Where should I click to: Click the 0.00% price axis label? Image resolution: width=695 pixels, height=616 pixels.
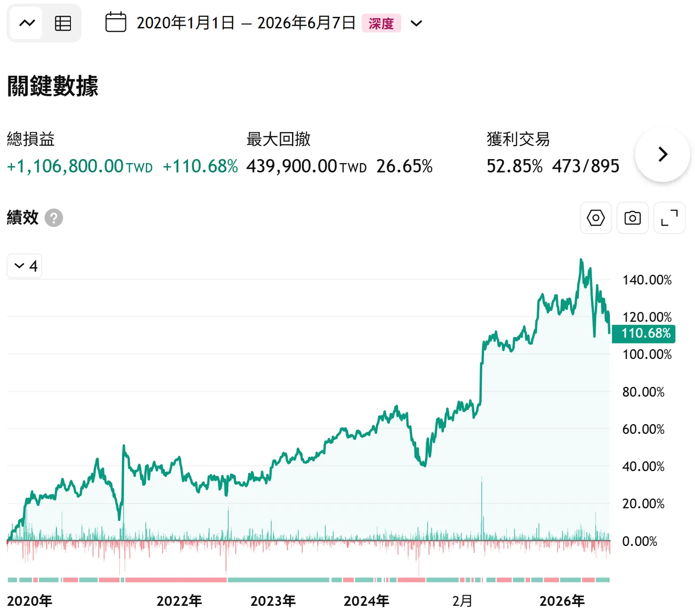click(x=640, y=541)
